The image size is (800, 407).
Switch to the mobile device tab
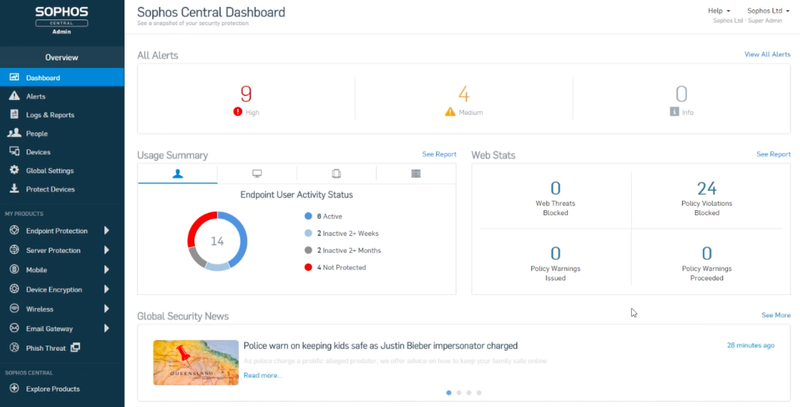(x=336, y=174)
